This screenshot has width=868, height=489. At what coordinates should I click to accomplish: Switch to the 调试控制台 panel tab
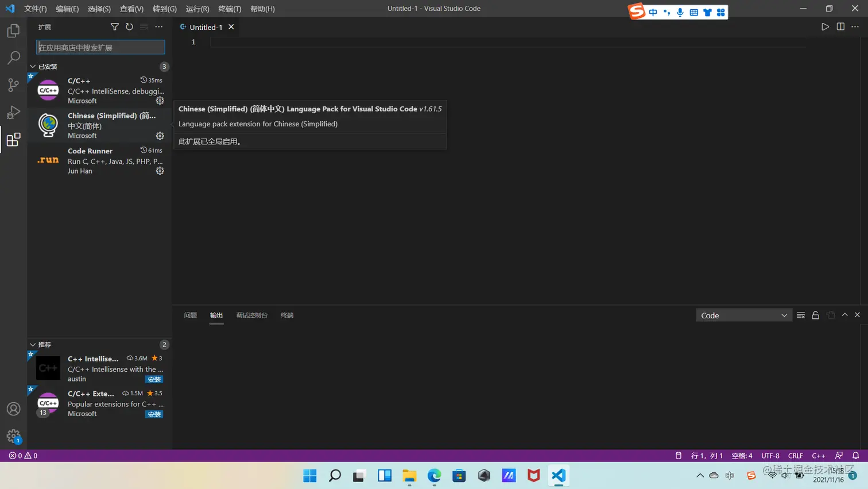251,315
